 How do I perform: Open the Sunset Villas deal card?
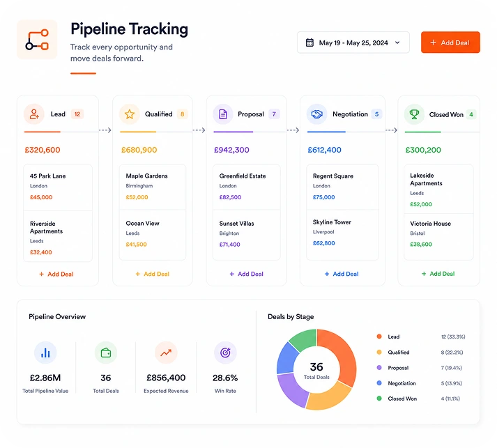pos(246,235)
